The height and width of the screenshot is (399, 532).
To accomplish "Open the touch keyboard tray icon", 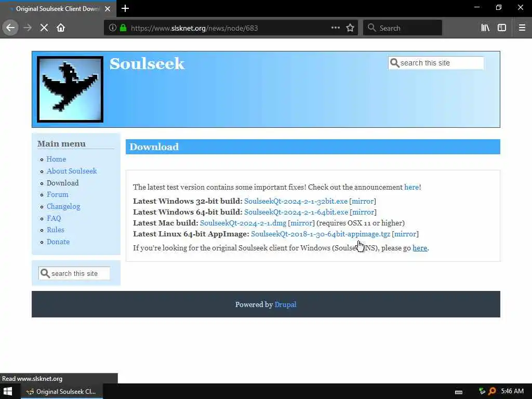I will [459, 392].
